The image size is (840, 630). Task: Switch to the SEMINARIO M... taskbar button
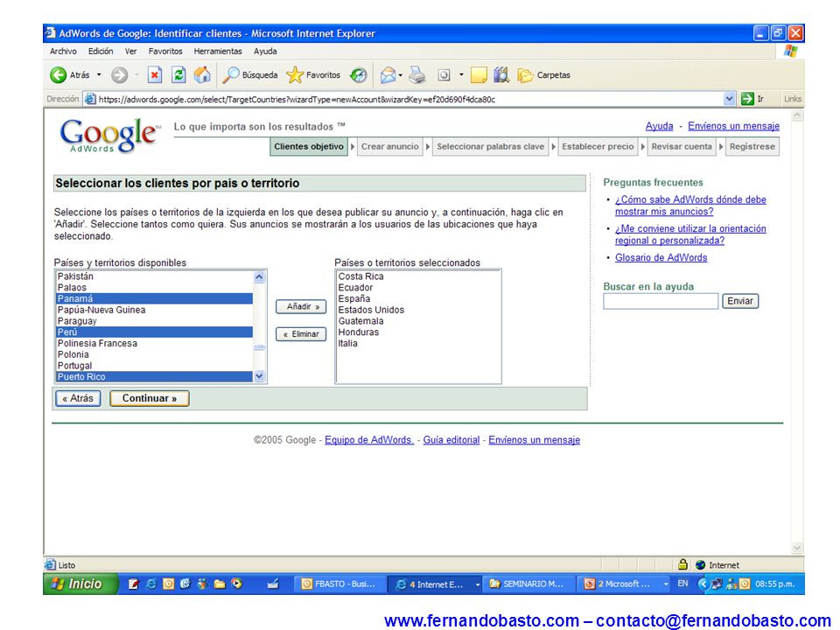point(528,584)
